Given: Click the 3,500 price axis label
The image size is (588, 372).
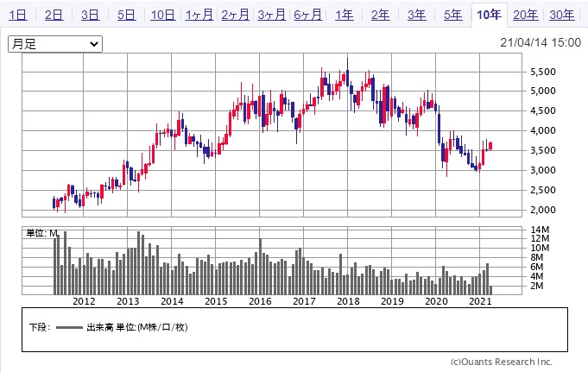Looking at the screenshot, I should pos(542,151).
